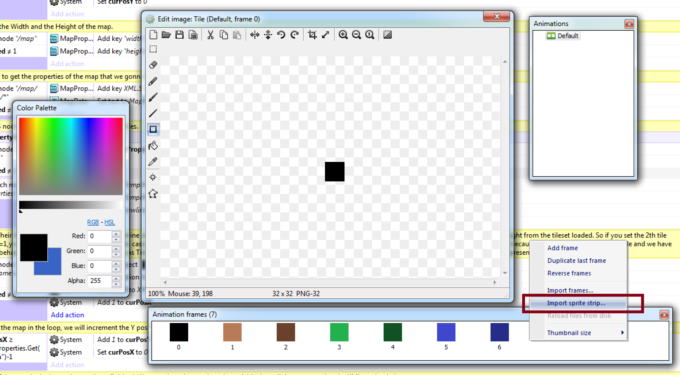The width and height of the screenshot is (680, 375).
Task: Click the Add action link
Action: pyautogui.click(x=67, y=315)
